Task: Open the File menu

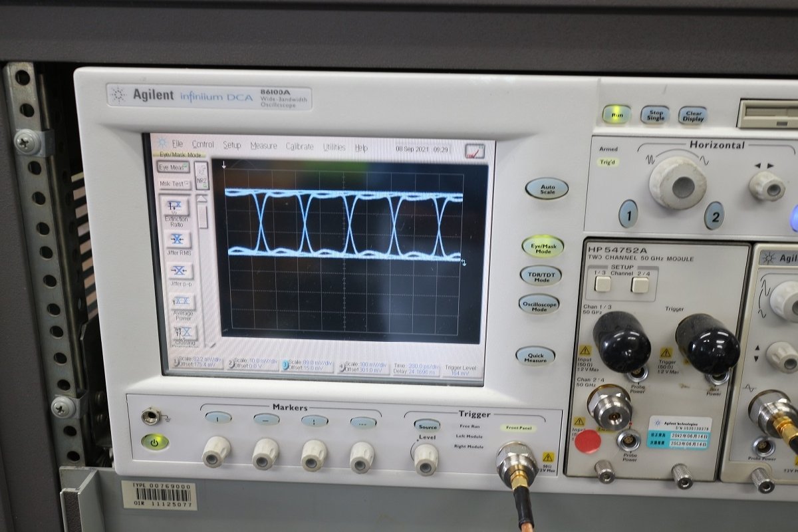Action: [178, 144]
